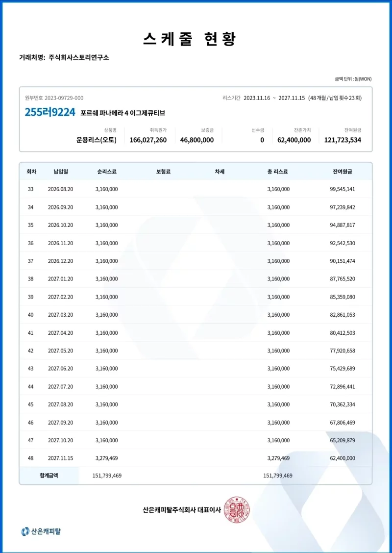Click the 차세 column header
Image resolution: width=392 pixels, height=553 pixels.
[x=220, y=172]
